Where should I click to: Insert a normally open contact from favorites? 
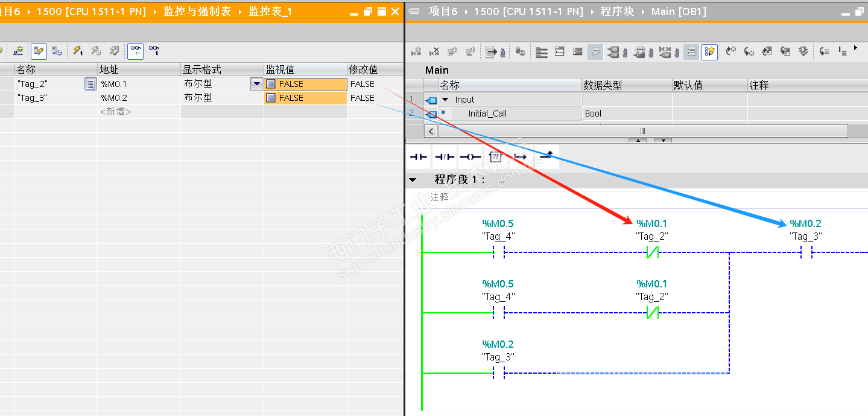tap(418, 156)
